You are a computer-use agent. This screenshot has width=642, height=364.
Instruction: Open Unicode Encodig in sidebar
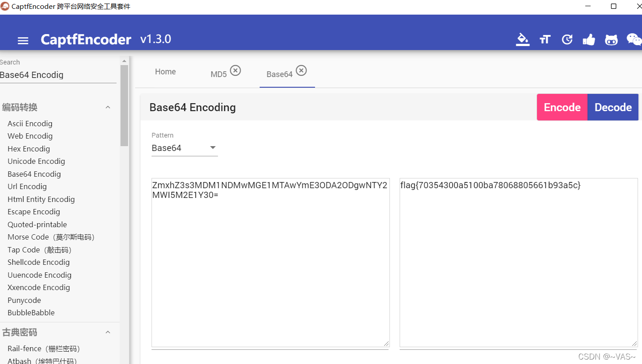[36, 161]
